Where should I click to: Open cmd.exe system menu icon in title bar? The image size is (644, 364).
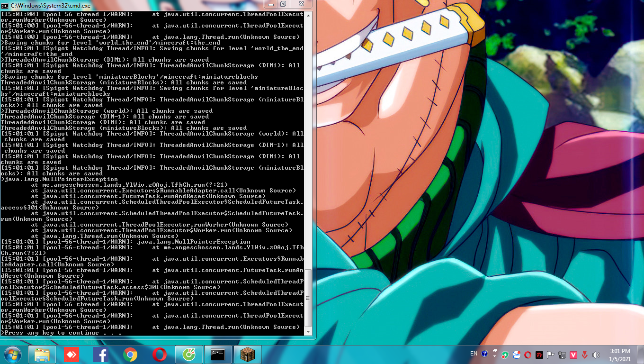click(x=4, y=6)
